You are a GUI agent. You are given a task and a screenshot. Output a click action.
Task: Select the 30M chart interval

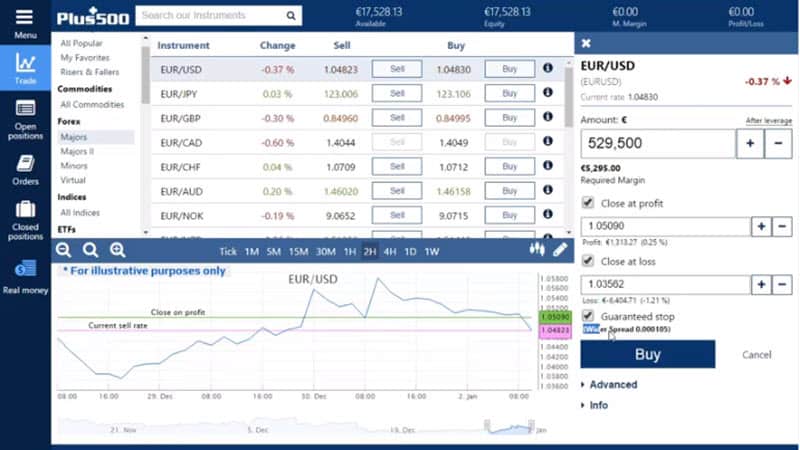pyautogui.click(x=326, y=252)
